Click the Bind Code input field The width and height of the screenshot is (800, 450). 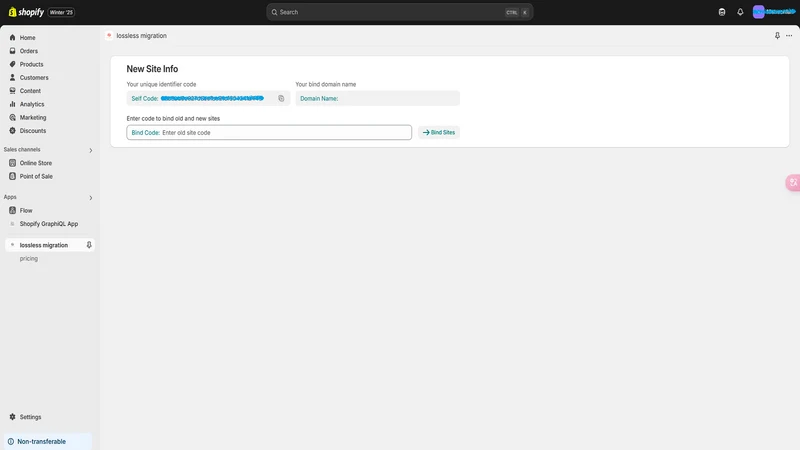[269, 133]
